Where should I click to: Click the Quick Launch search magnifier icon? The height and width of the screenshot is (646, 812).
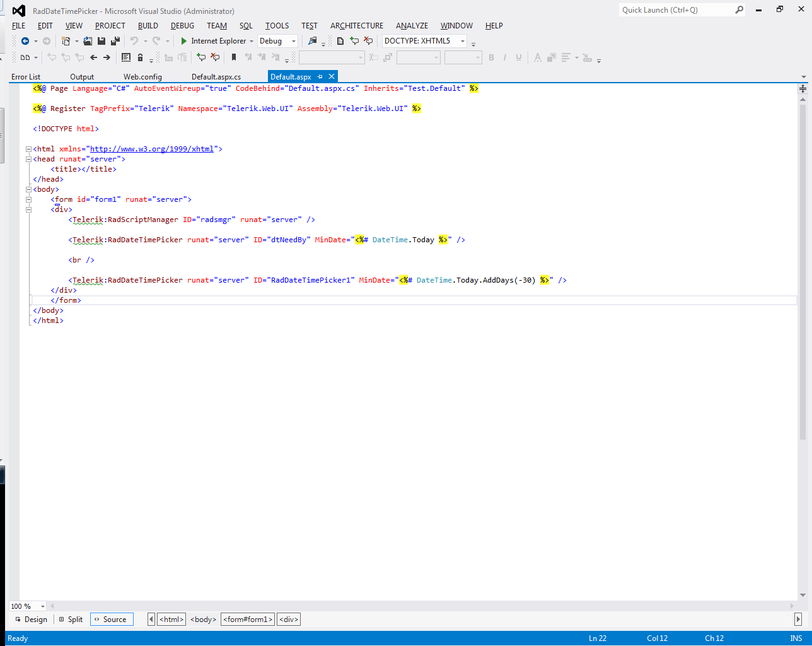[739, 9]
